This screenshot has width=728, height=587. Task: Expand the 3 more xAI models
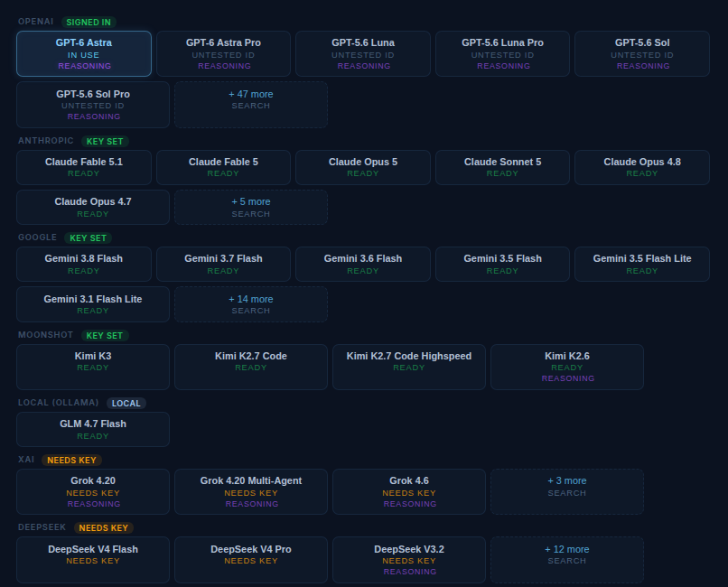[x=567, y=492]
